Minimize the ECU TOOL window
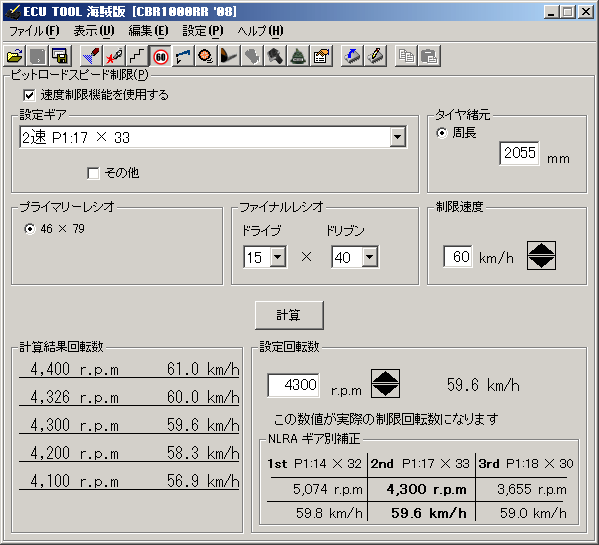599x545 pixels. (551, 12)
